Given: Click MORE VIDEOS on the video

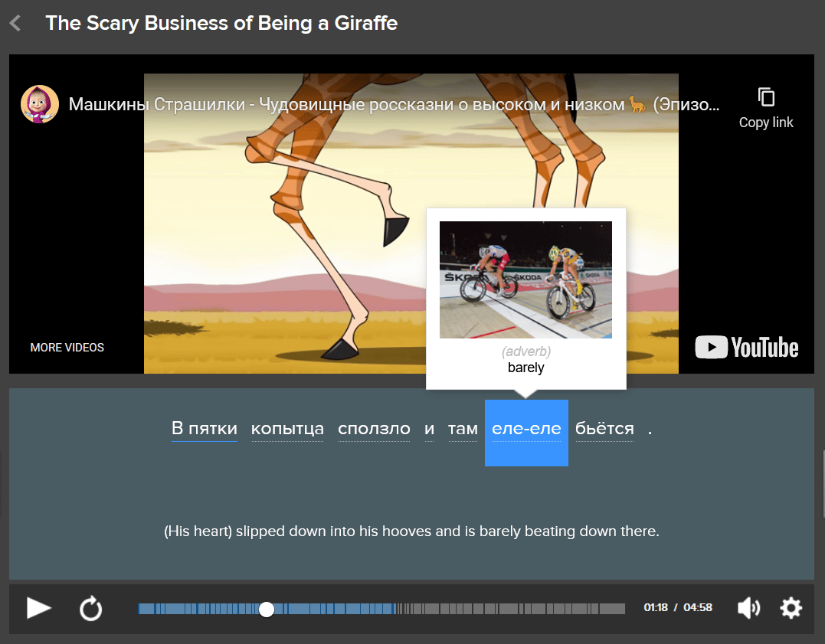Looking at the screenshot, I should (67, 348).
